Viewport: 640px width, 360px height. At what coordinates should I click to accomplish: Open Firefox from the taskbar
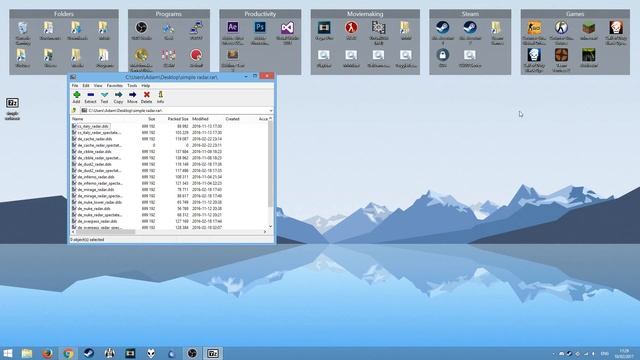click(47, 353)
